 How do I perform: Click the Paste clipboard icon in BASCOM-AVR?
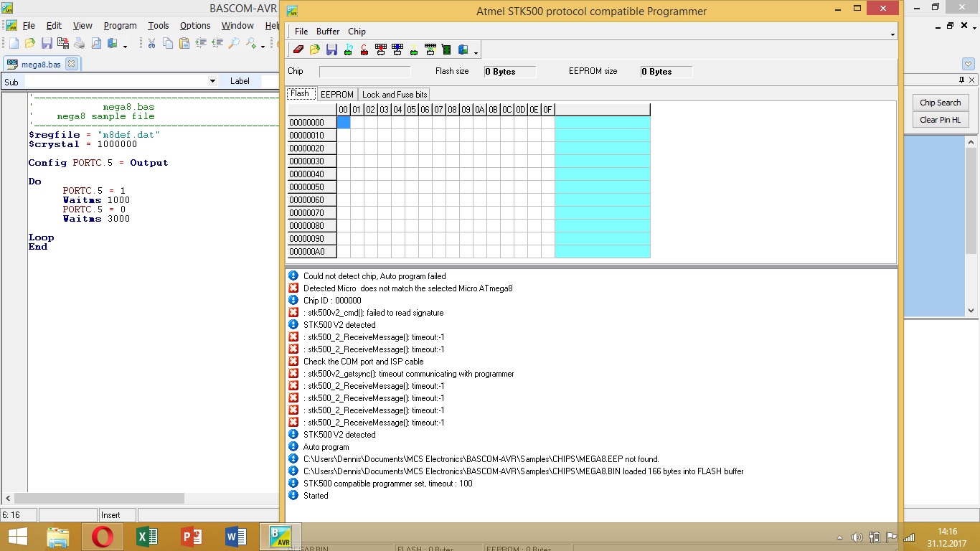click(x=184, y=44)
